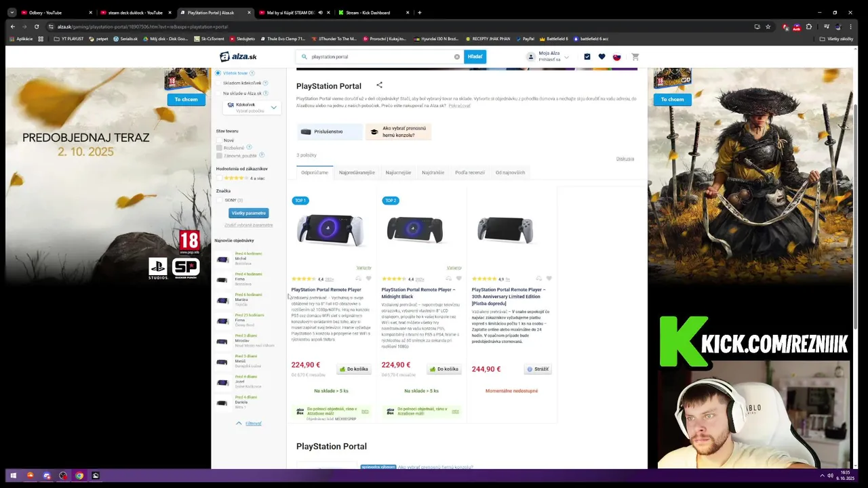
Task: Open the shopping cart icon
Action: coord(635,57)
